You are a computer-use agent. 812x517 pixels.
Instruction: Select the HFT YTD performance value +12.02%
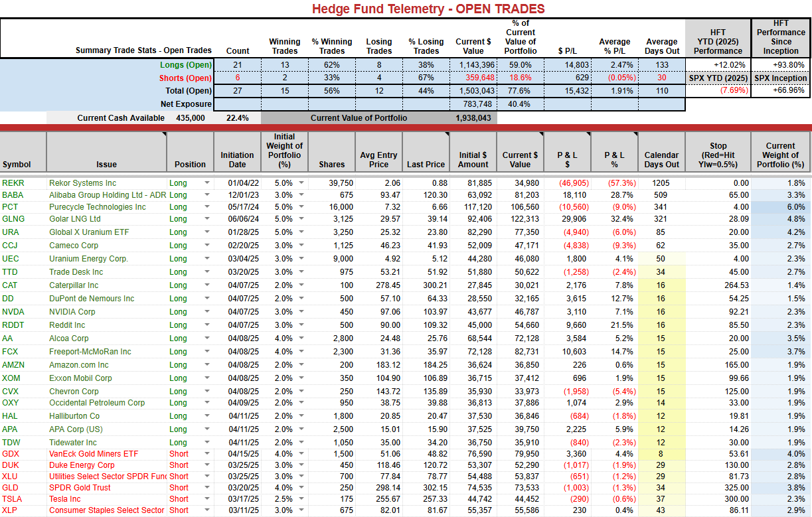(728, 65)
